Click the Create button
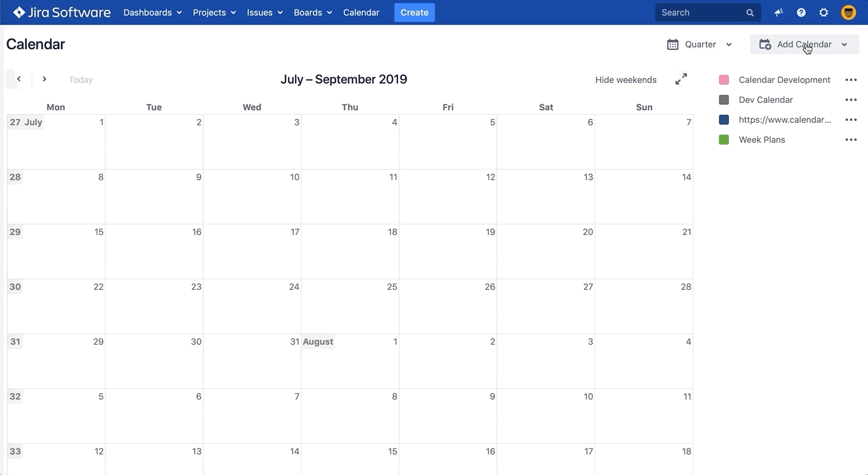The height and width of the screenshot is (475, 868). [414, 12]
